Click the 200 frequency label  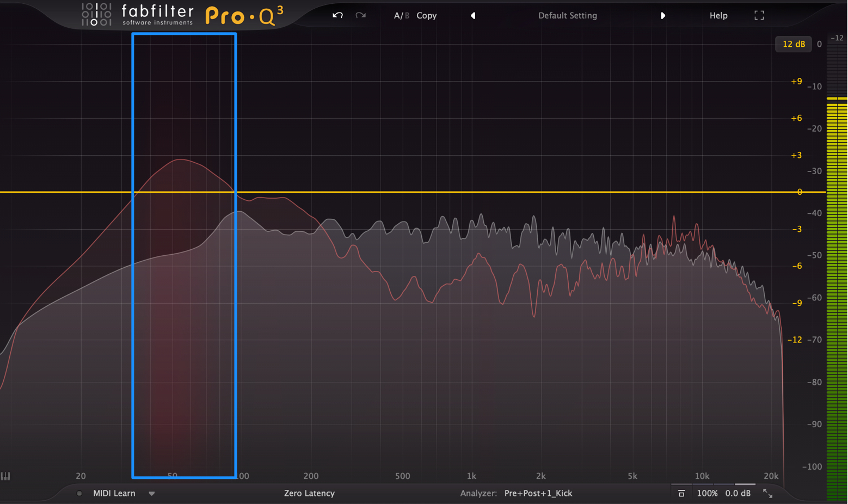pyautogui.click(x=311, y=476)
